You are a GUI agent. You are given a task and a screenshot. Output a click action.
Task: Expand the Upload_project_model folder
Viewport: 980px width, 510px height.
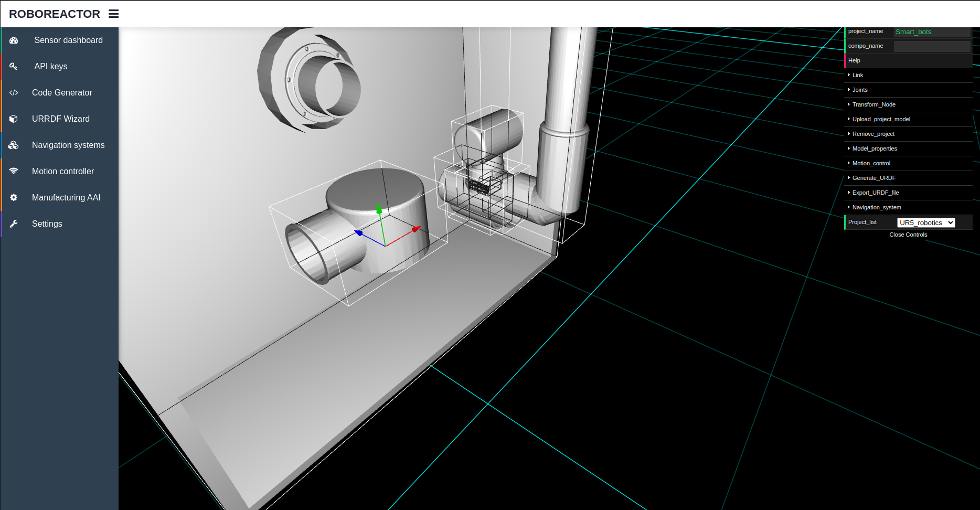(908, 120)
